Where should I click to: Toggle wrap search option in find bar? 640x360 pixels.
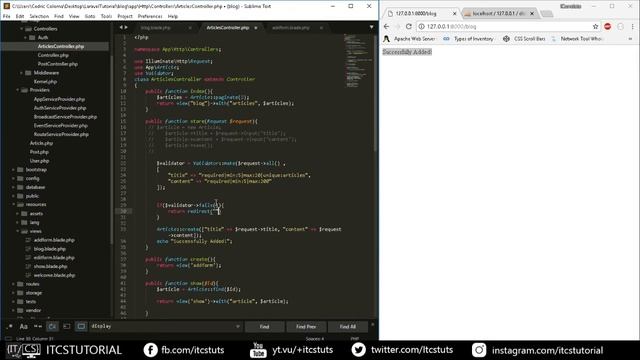pyautogui.click(x=52, y=327)
